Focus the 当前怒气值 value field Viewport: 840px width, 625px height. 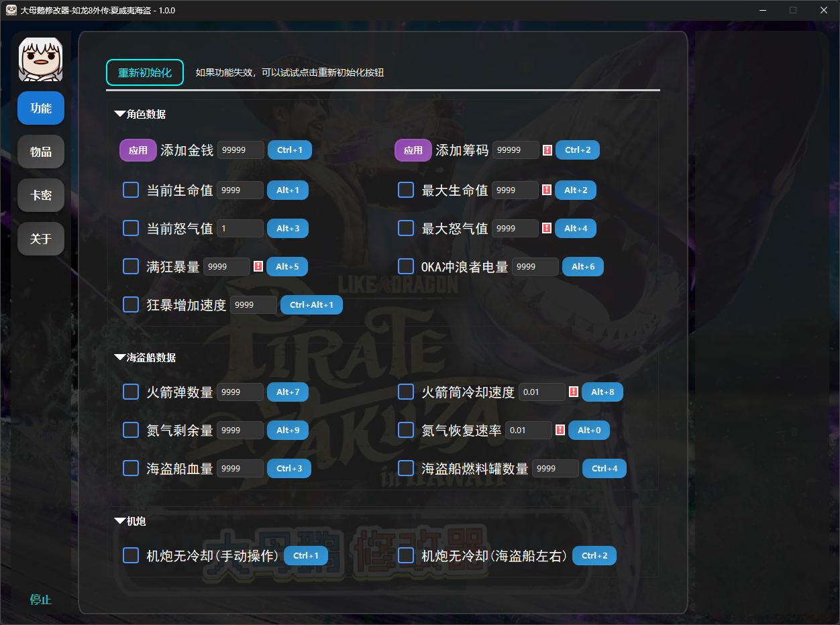point(240,228)
